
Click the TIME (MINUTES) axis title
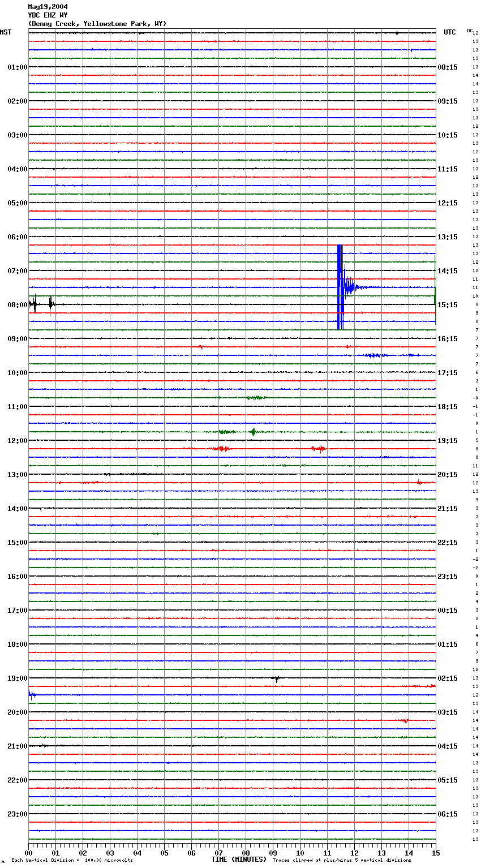[x=239, y=860]
